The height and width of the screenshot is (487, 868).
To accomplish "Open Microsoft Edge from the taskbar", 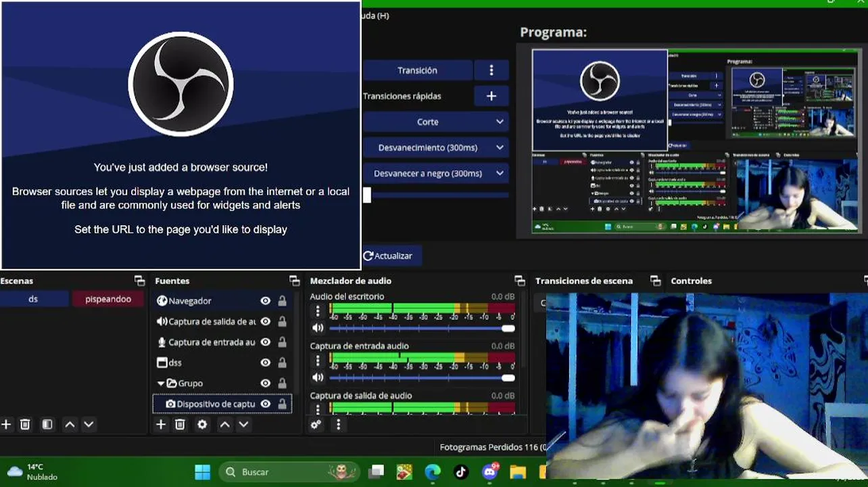I will click(x=433, y=471).
